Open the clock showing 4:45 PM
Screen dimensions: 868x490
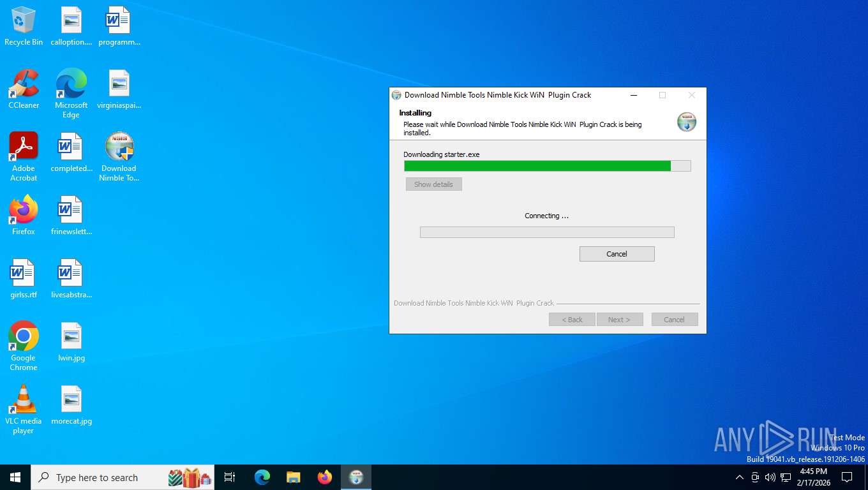pos(813,477)
